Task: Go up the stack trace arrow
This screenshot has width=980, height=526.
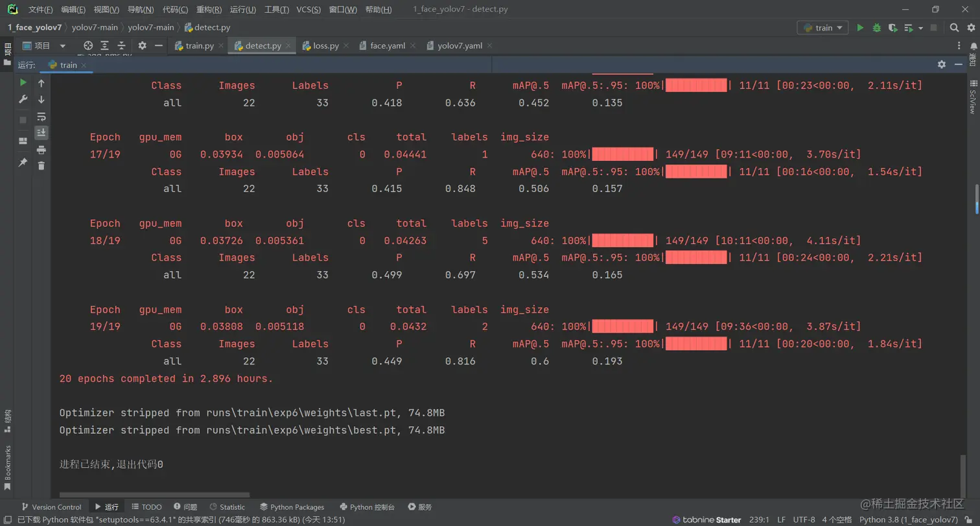Action: tap(41, 83)
